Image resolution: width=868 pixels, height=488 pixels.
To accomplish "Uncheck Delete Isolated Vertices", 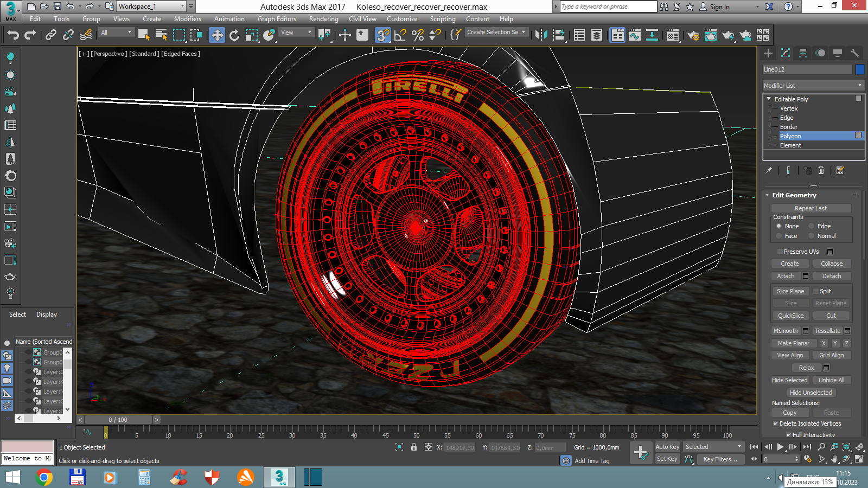I will tap(776, 423).
